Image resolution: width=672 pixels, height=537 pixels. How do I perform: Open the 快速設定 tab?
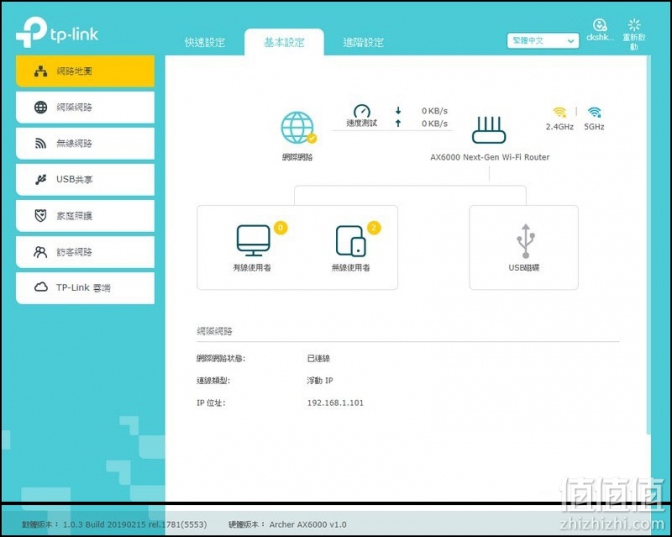(x=205, y=42)
